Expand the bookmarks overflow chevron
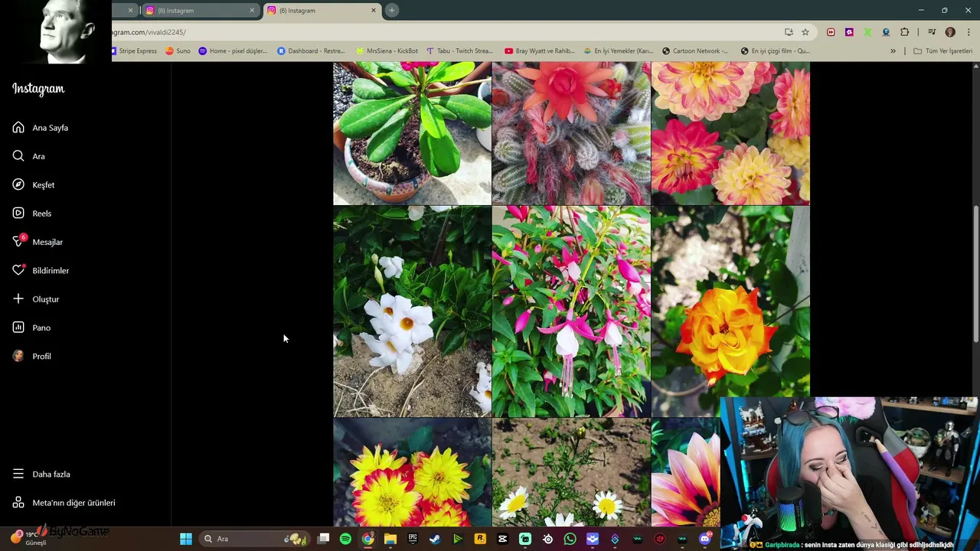 pos(893,51)
